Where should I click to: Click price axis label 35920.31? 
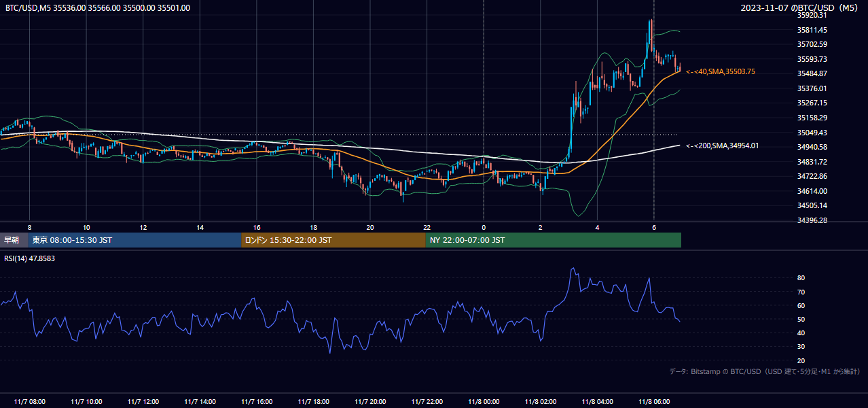[812, 15]
